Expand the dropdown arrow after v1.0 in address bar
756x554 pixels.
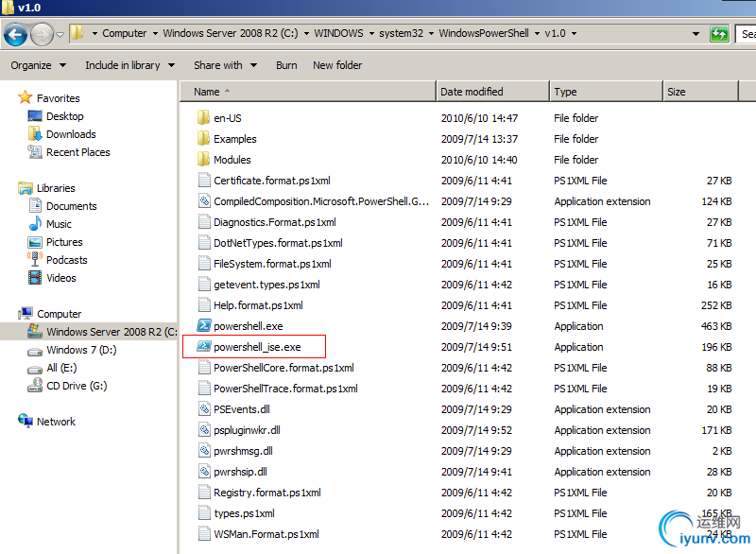click(575, 33)
